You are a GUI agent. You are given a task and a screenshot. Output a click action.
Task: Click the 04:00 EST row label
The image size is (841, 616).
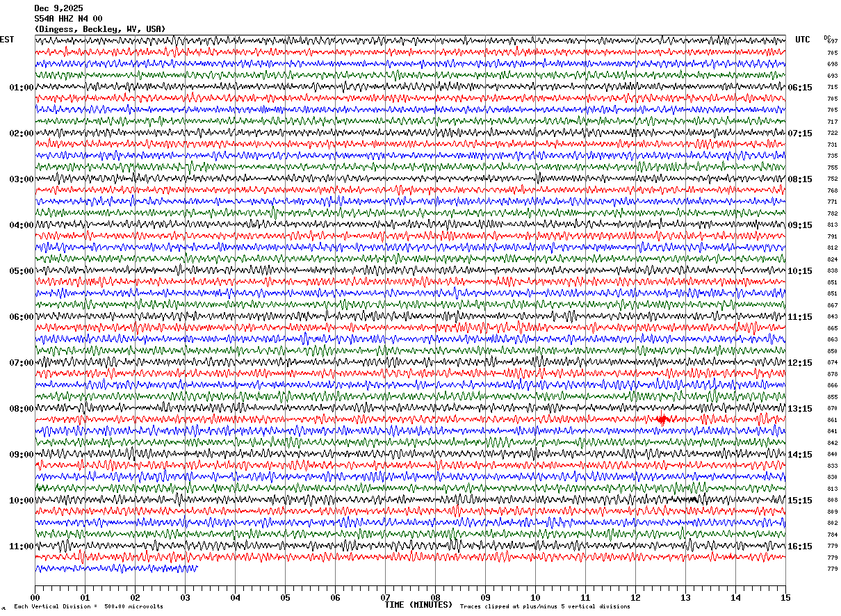pyautogui.click(x=21, y=225)
